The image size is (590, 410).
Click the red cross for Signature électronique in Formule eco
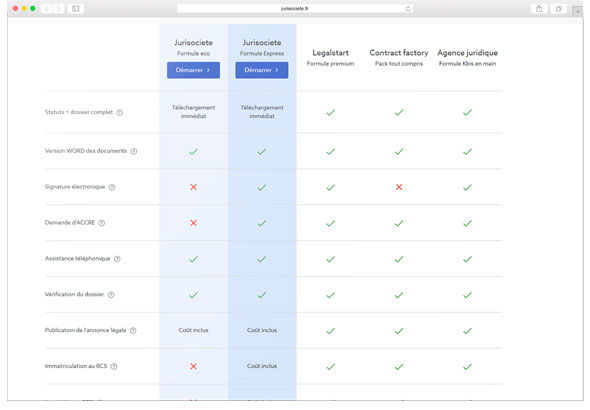point(193,187)
